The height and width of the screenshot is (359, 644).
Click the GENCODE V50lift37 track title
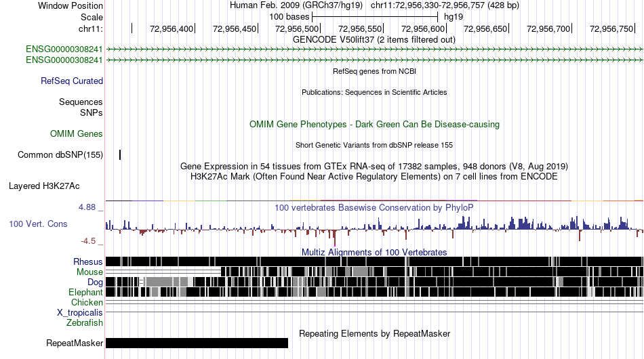(x=374, y=40)
